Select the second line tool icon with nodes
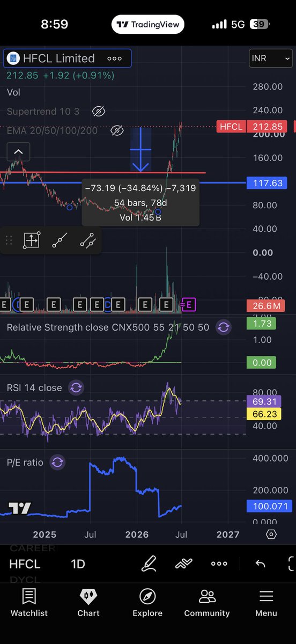 [87, 241]
